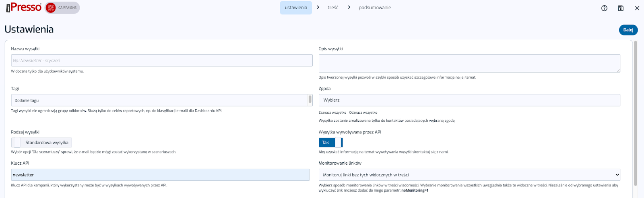Screen dimensions: 644x198
Task: Open the Campaigns module badge
Action: point(62,8)
